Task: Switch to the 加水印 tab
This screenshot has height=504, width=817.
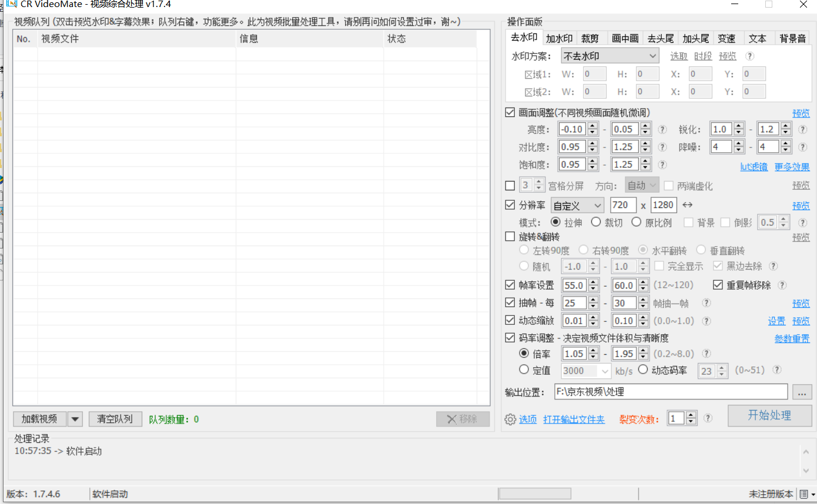Action: click(559, 38)
